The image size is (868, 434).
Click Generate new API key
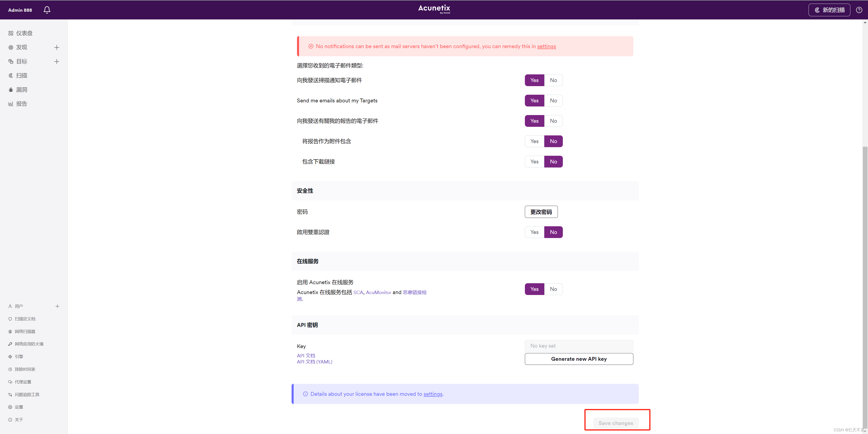[579, 359]
